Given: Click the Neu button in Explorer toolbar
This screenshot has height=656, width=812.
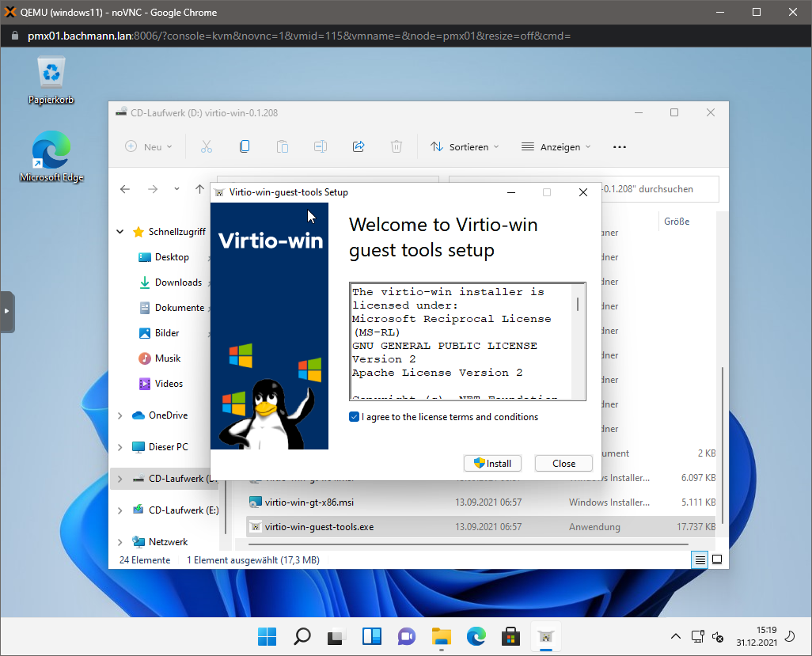Looking at the screenshot, I should click(148, 147).
